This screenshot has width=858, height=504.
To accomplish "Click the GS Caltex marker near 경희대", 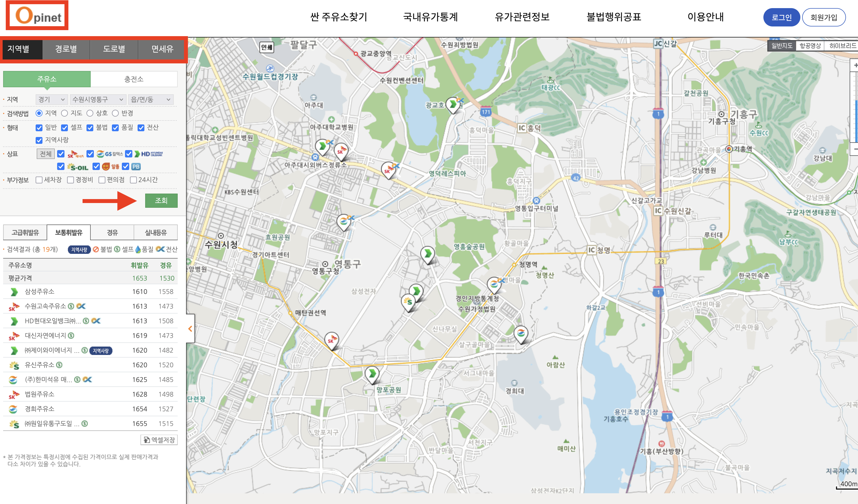I will pyautogui.click(x=520, y=333).
